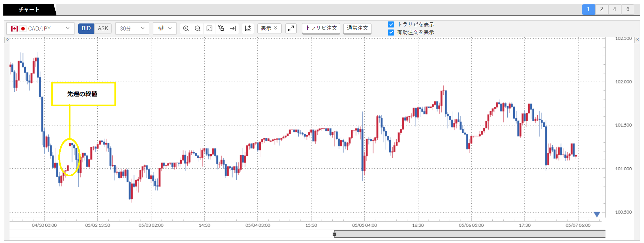Toggle the Y-axis lock icon

[x=221, y=28]
